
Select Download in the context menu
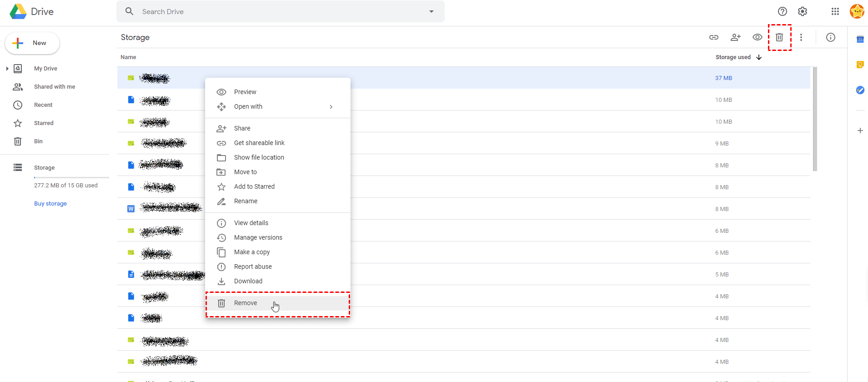click(248, 281)
